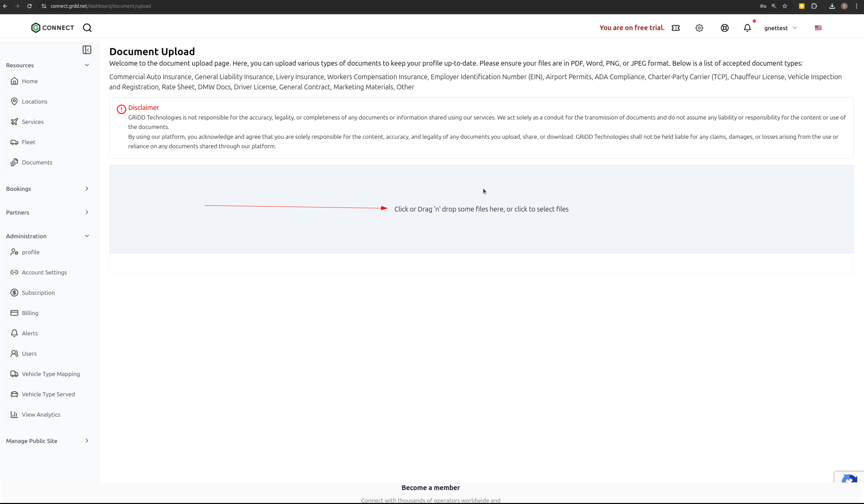This screenshot has height=504, width=864.
Task: Open Vehicle Type Mapping page
Action: (51, 374)
